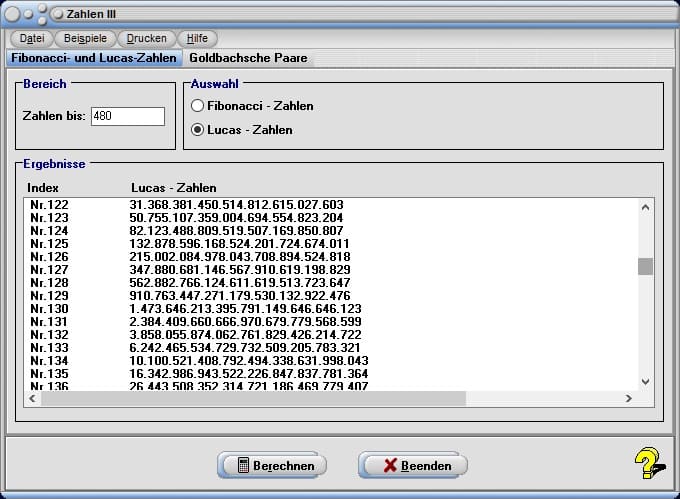Select row Nr.133 in results list
680x499 pixels.
point(331,348)
